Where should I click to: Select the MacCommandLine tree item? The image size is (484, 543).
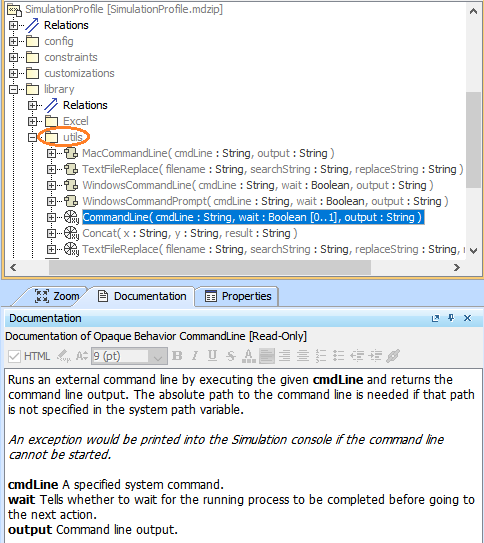(208, 153)
